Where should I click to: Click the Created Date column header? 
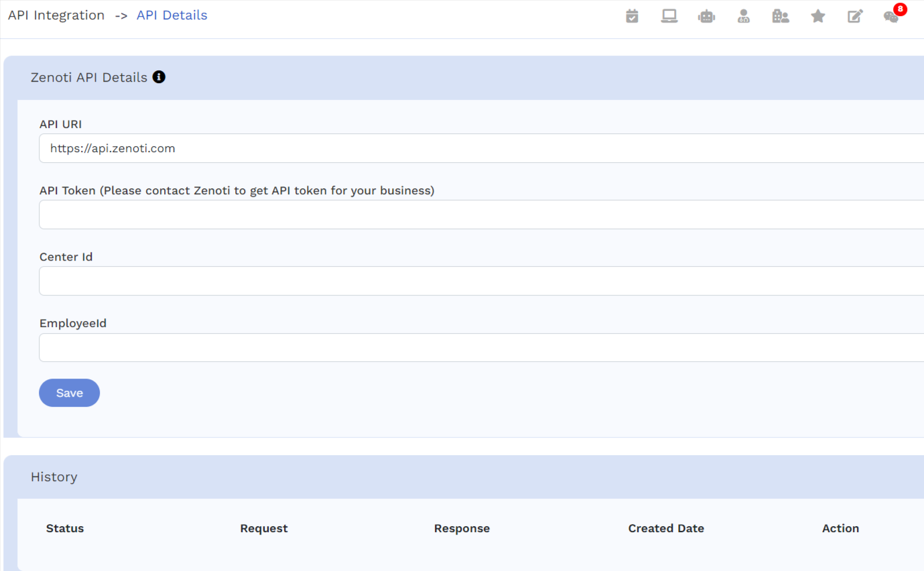(x=666, y=528)
